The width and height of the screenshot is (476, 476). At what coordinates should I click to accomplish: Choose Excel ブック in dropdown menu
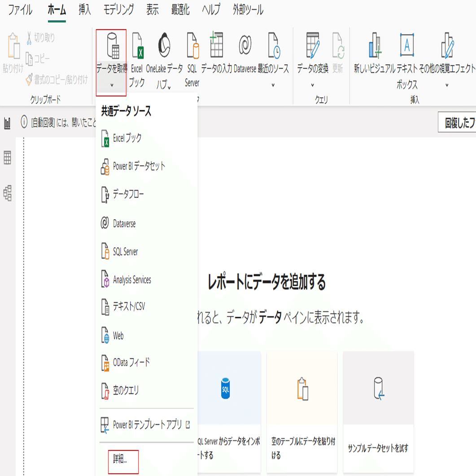pos(147,138)
